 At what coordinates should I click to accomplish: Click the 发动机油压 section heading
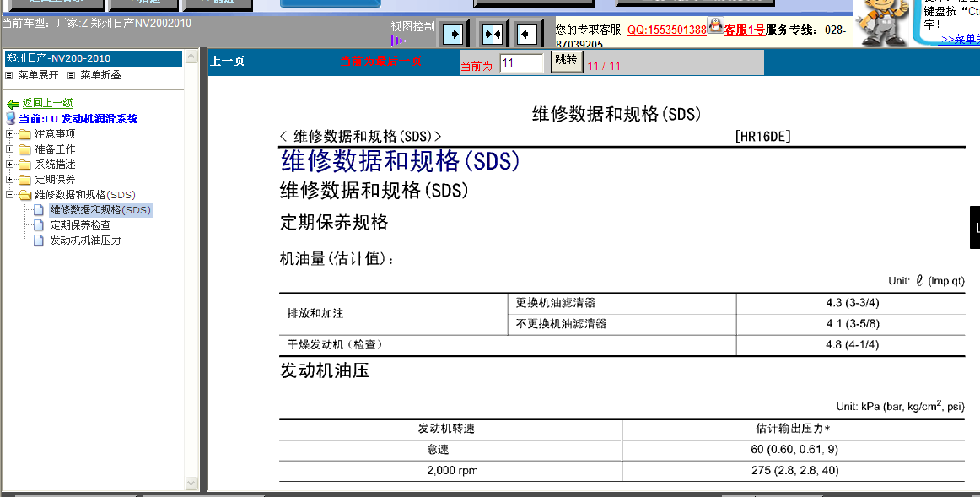325,370
